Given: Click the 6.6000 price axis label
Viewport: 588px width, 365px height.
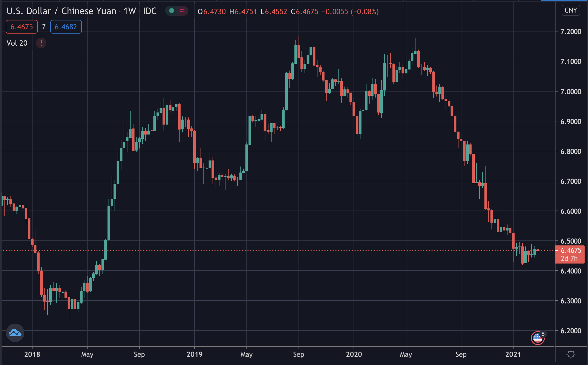Looking at the screenshot, I should point(571,211).
